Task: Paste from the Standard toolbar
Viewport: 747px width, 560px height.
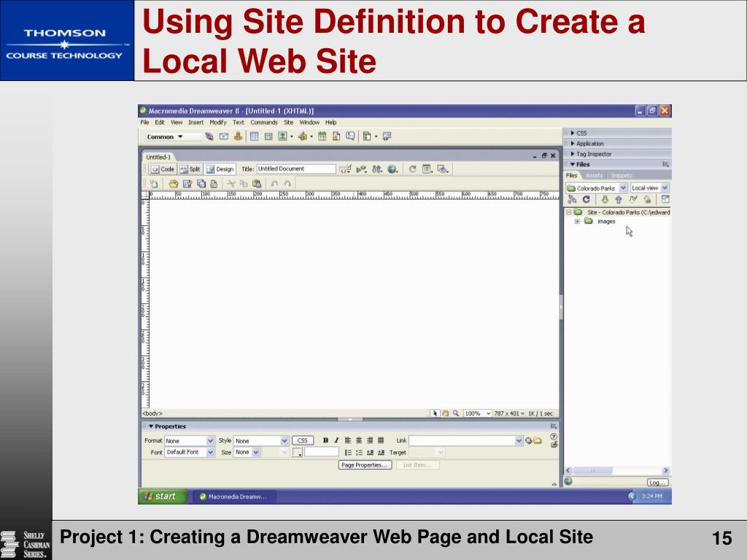Action: pos(257,184)
